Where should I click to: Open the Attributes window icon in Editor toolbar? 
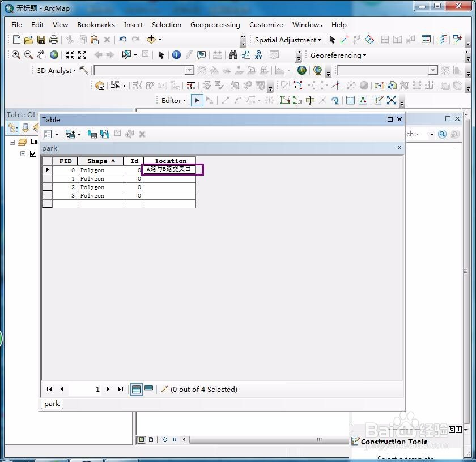click(x=350, y=100)
